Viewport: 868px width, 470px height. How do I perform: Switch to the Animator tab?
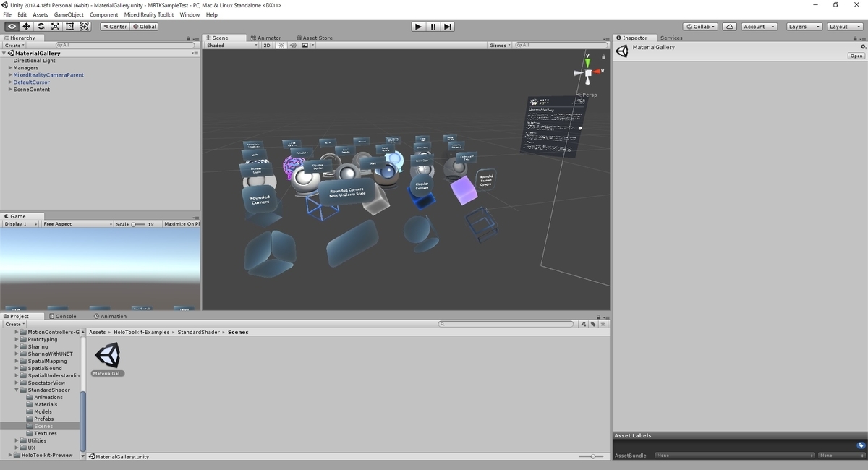(x=266, y=38)
